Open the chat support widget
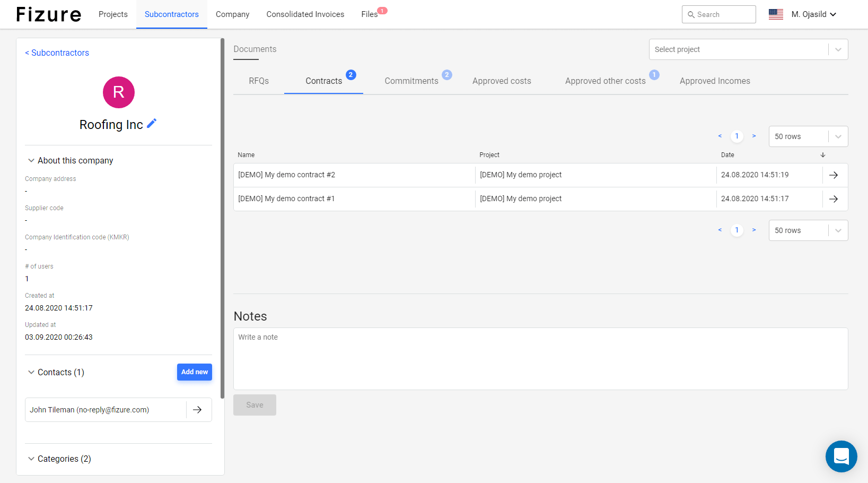Screen dimensions: 868x483 (841, 456)
